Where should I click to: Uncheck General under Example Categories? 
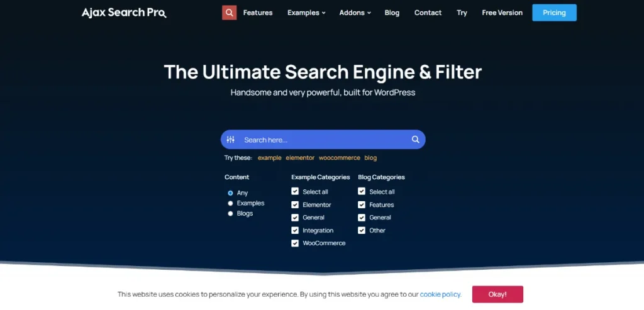coord(295,217)
